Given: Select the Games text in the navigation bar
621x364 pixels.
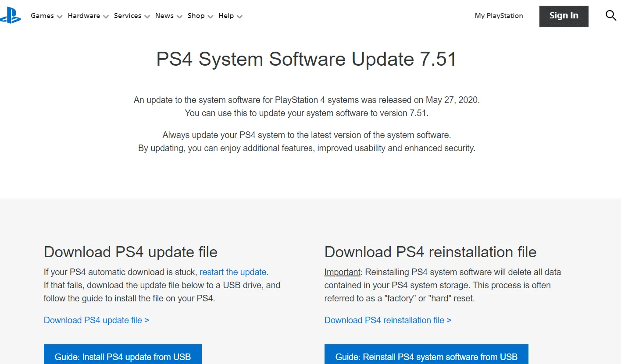Looking at the screenshot, I should tap(42, 16).
